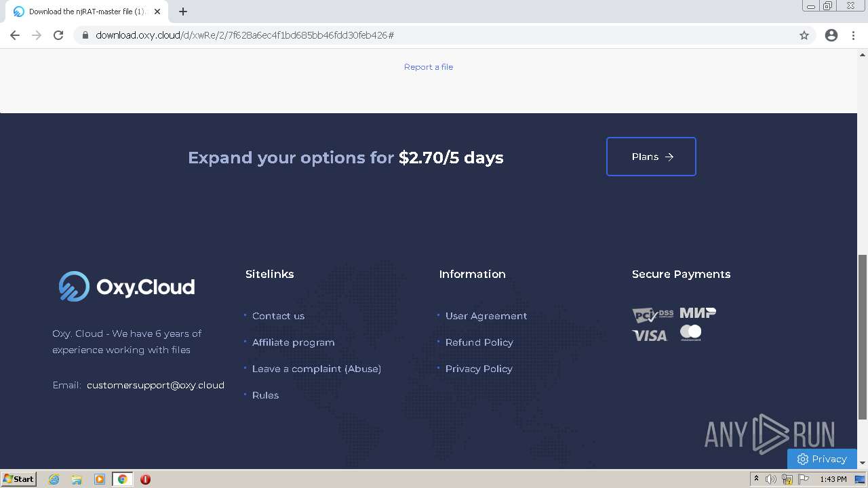The height and width of the screenshot is (488, 868).
Task: Open the Contact us link
Action: [x=278, y=316]
